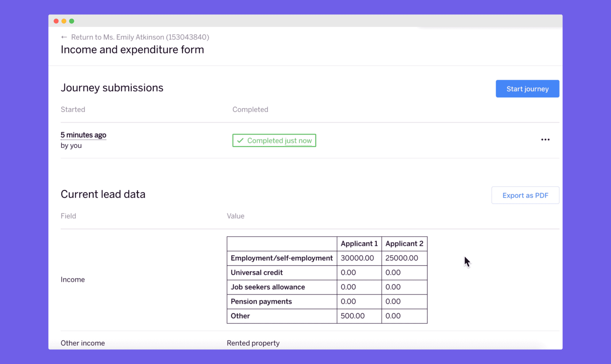This screenshot has width=611, height=364.
Task: Click the Start journey button
Action: (x=527, y=89)
